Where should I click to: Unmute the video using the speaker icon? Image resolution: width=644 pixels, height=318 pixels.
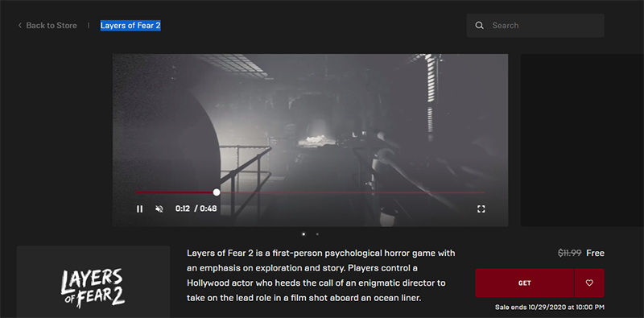[159, 209]
